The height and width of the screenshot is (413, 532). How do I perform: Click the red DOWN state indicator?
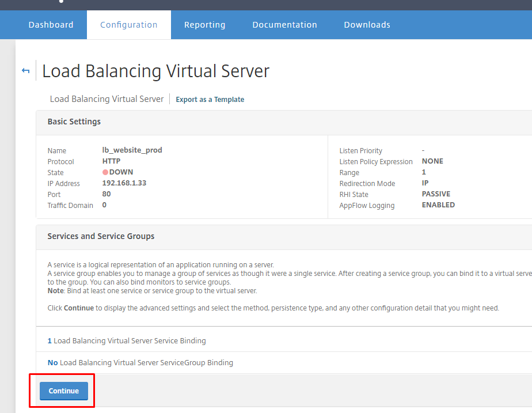tap(105, 172)
